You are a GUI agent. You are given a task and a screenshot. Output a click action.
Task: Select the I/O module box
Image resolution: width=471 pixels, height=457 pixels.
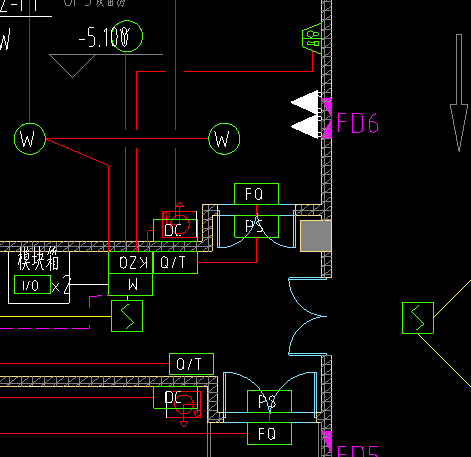[x=32, y=285]
